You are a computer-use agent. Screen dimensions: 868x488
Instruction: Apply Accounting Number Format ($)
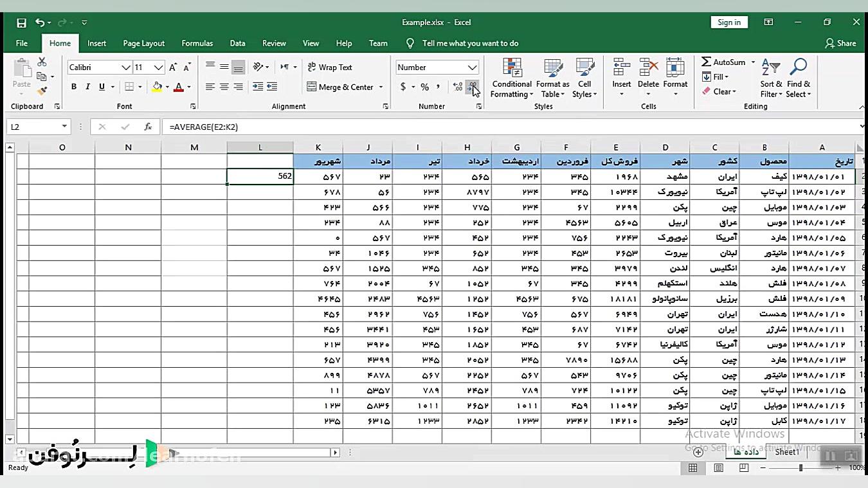coord(403,87)
